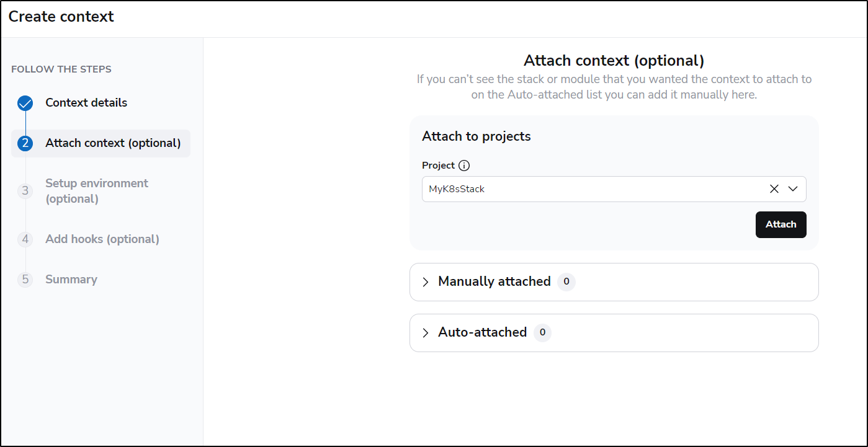Jump to the Summary step
Viewport: 868px width, 447px height.
click(71, 280)
